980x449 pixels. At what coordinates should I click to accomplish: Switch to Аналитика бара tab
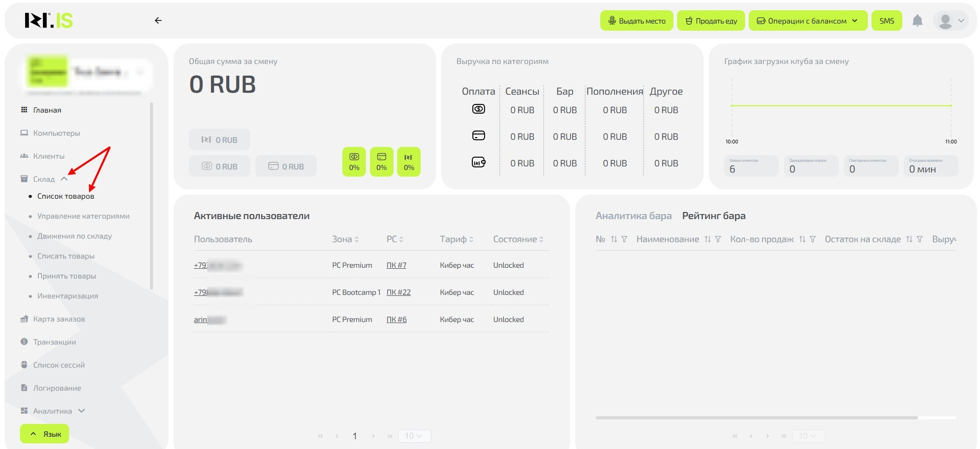point(633,216)
